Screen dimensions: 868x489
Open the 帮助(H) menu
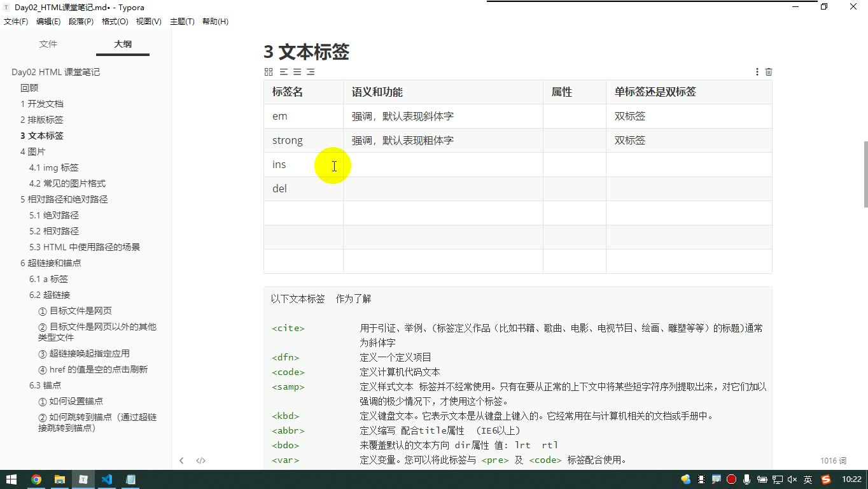[x=215, y=22]
